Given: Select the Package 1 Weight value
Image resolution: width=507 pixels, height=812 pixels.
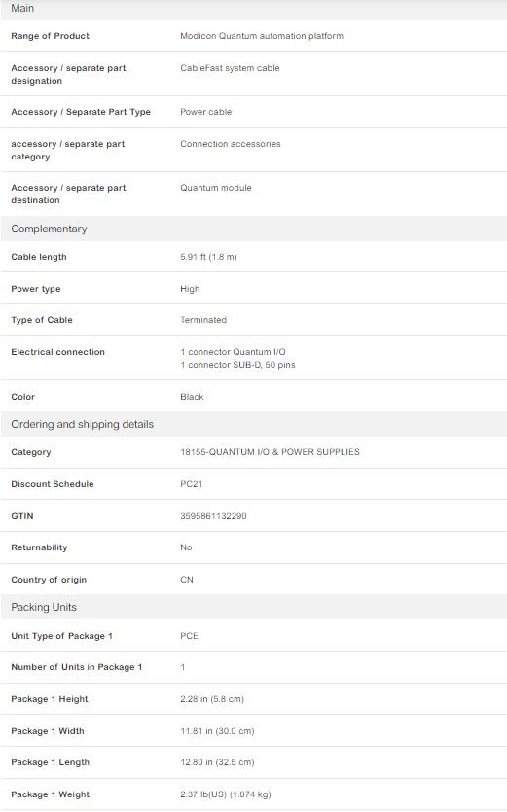Looking at the screenshot, I should (226, 794).
